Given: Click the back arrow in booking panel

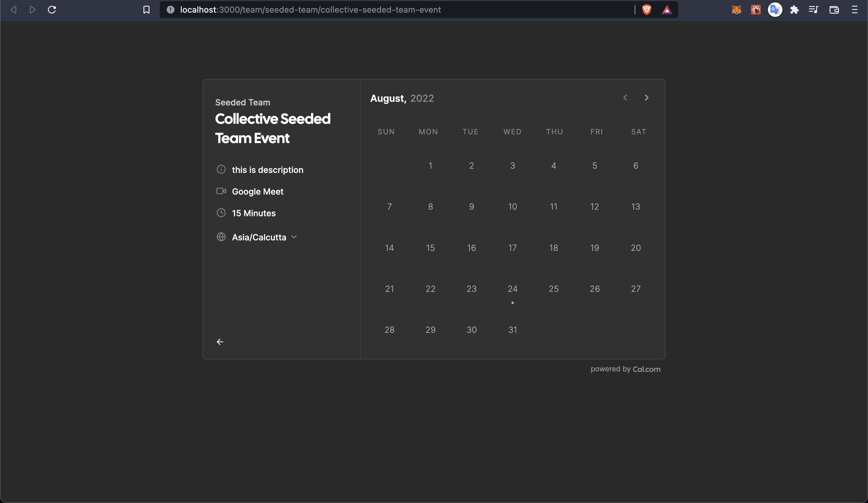Looking at the screenshot, I should point(220,342).
